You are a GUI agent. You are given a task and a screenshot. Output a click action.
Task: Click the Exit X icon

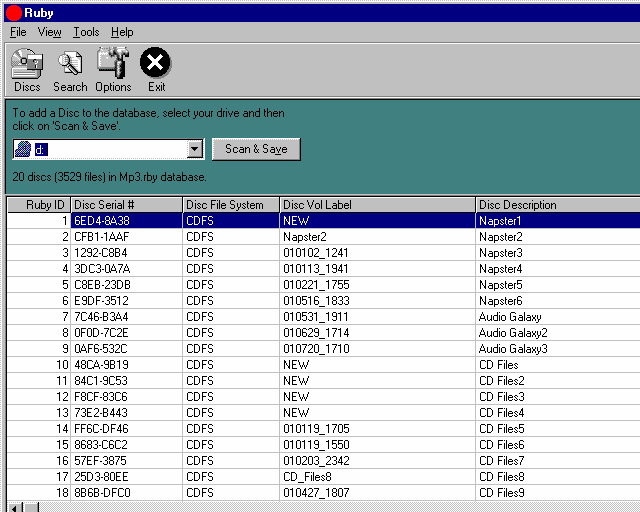coord(156,70)
